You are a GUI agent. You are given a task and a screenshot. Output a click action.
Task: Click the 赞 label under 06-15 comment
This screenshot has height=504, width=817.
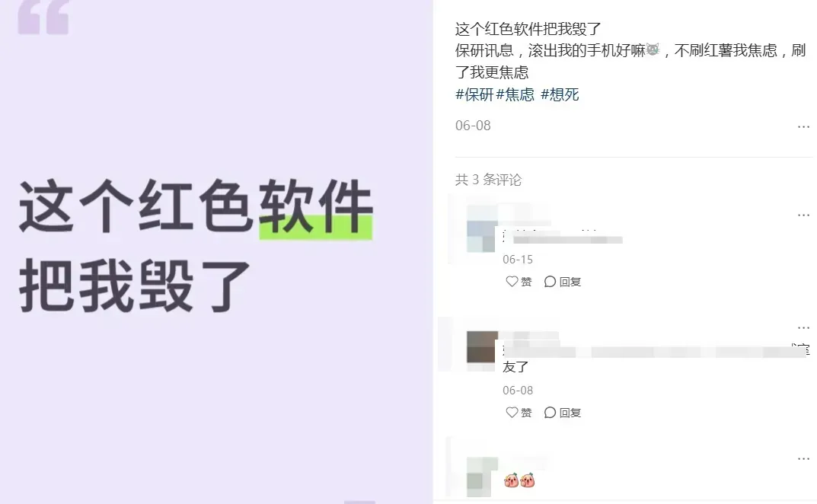click(526, 282)
